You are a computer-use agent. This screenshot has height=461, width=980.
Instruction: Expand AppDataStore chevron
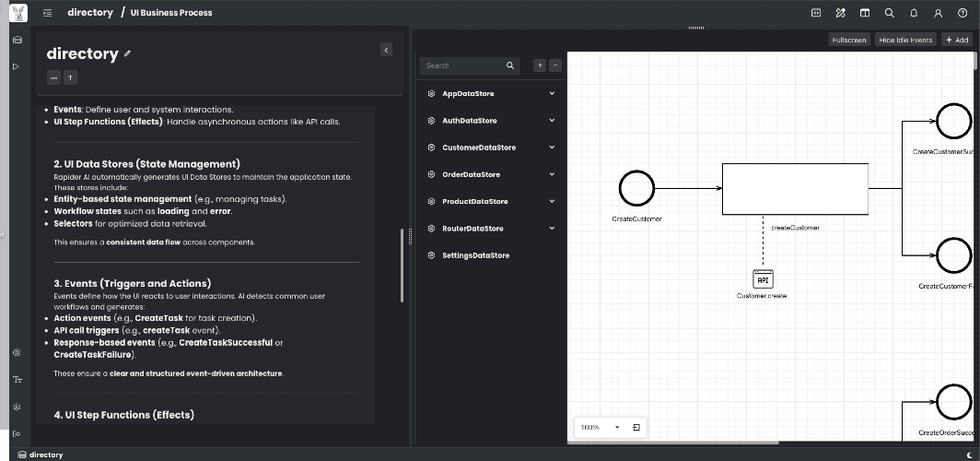pyautogui.click(x=552, y=94)
